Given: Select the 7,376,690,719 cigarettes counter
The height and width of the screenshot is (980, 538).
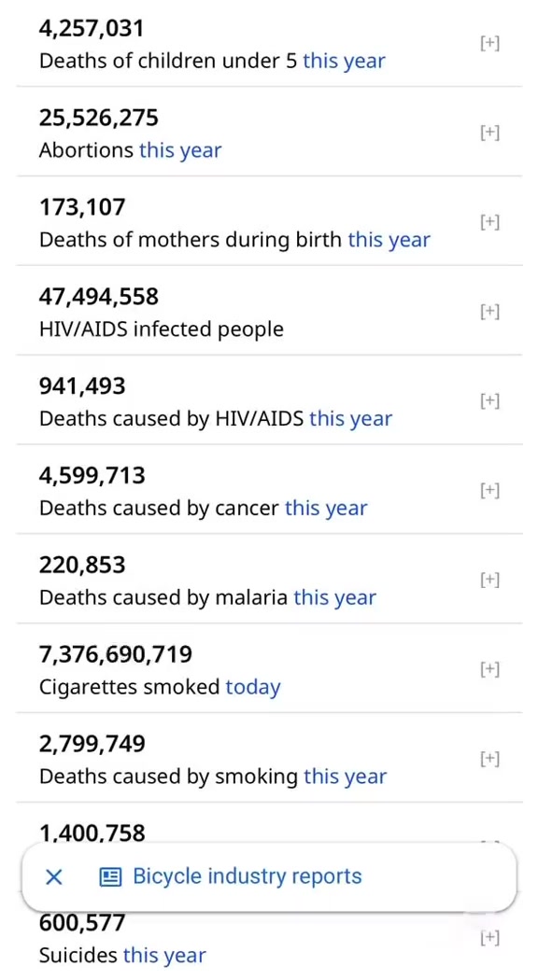Looking at the screenshot, I should click(x=116, y=654).
